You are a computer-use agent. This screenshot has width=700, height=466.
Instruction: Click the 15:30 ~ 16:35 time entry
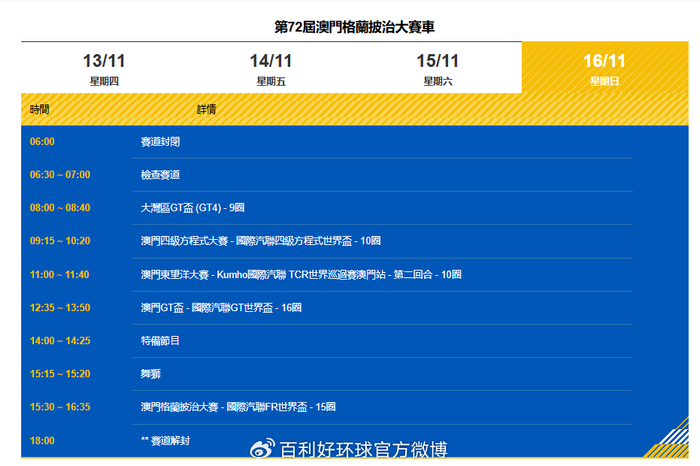(x=60, y=407)
